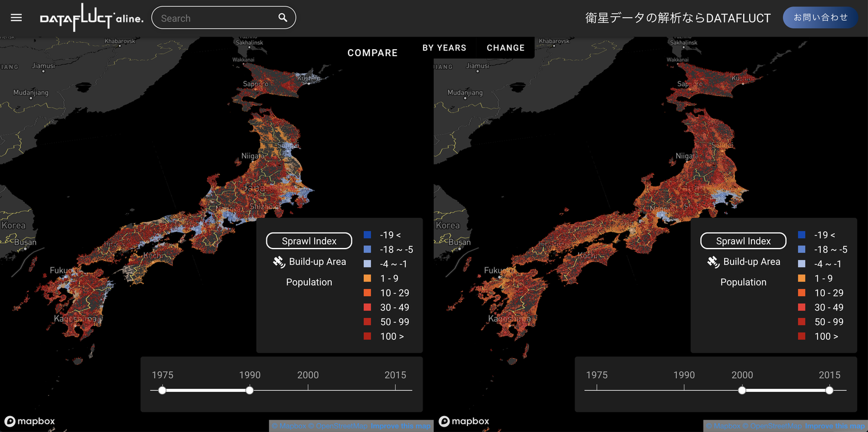Click the Mapbox logo on left map
Viewport: 868px width, 432px height.
point(30,421)
